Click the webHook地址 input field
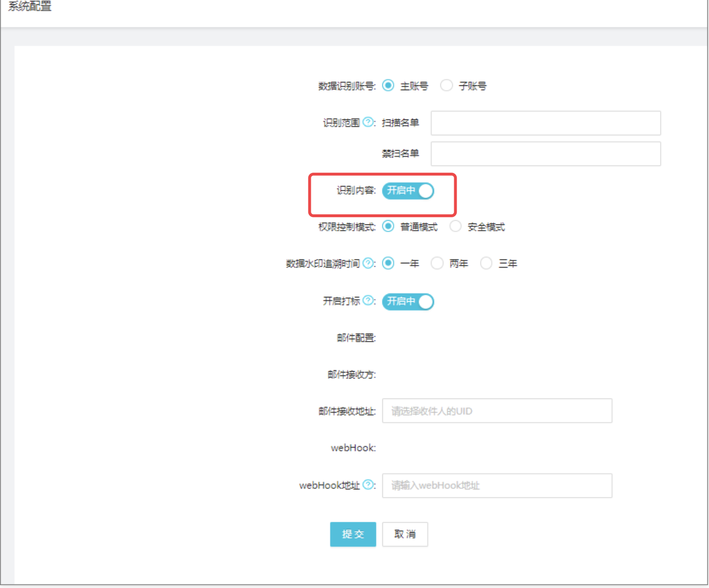Viewport: 709px width, 588px height. 497,485
